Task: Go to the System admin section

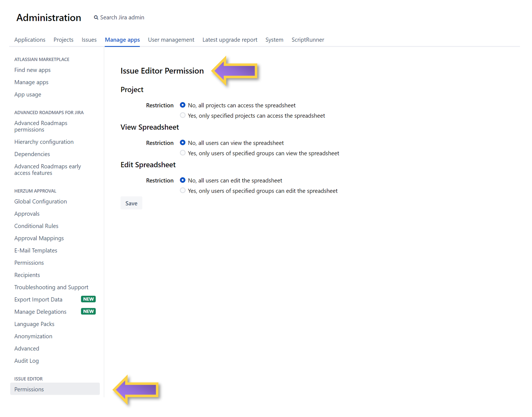Action: tap(274, 40)
